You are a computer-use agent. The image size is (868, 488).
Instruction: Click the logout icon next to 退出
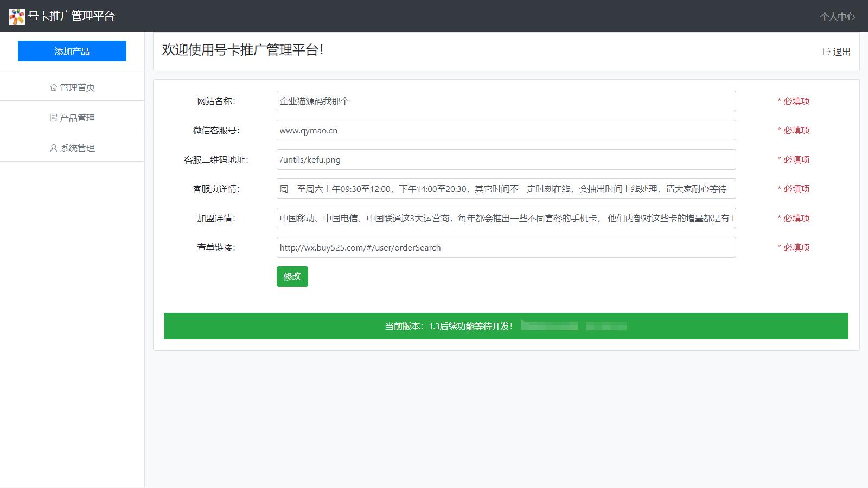(826, 52)
